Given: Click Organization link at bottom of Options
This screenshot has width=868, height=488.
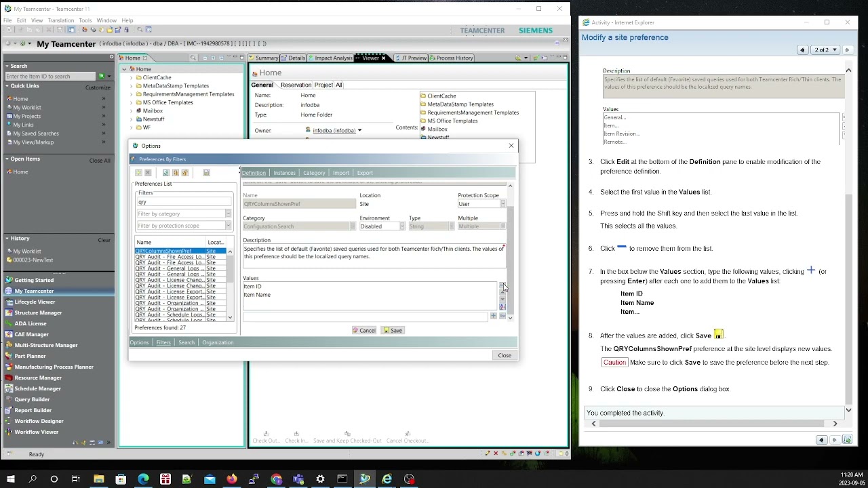Looking at the screenshot, I should (x=218, y=342).
